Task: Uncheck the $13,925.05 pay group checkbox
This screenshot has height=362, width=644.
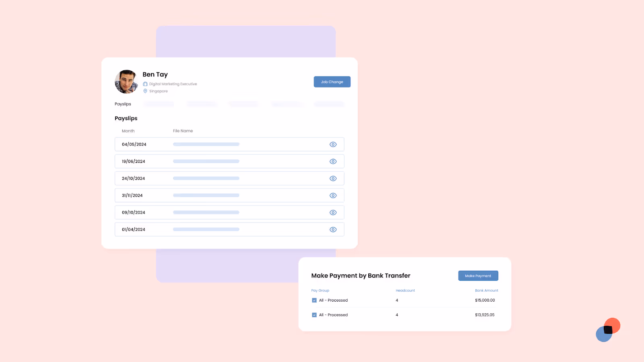Action: coord(314,315)
